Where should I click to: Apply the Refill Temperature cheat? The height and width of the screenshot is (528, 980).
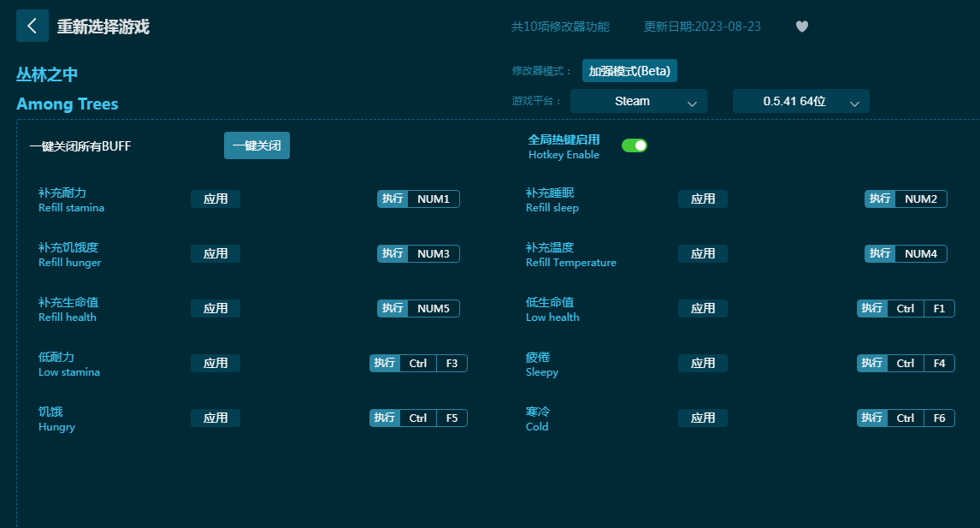click(x=702, y=253)
